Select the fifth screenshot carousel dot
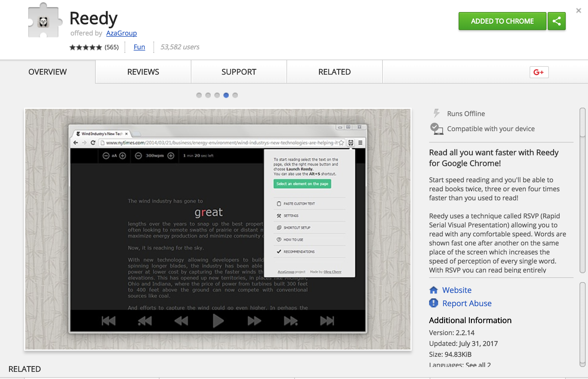Viewport: 588px width, 379px height. 235,95
